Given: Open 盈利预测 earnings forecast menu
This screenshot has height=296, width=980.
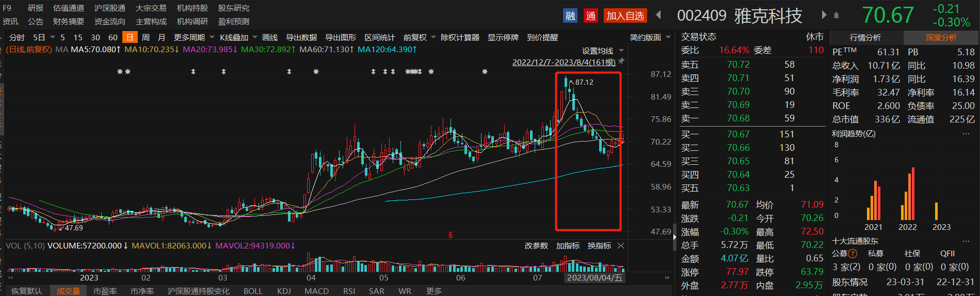Looking at the screenshot, I should pos(234,22).
